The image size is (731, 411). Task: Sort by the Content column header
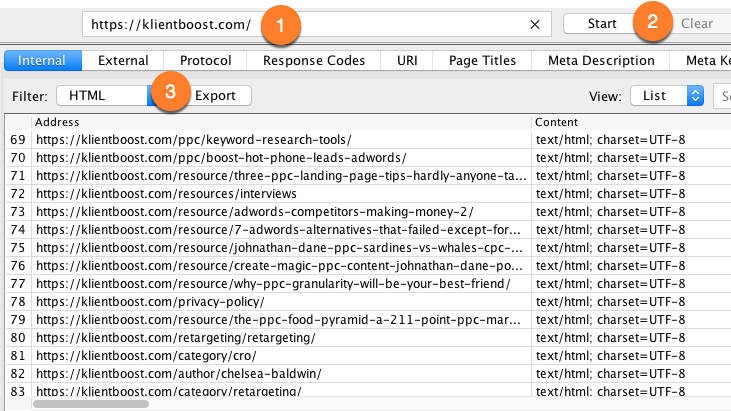point(631,122)
